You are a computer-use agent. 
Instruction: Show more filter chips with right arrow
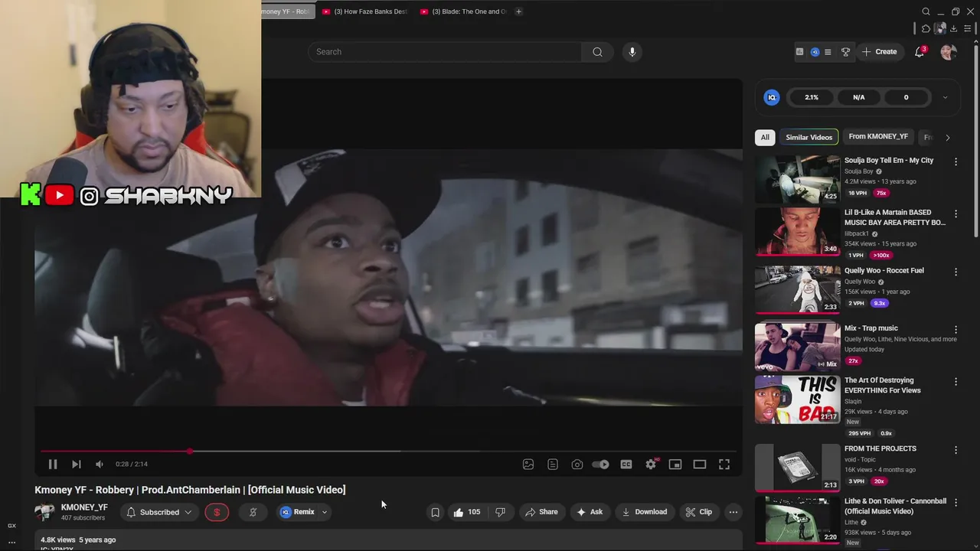pos(948,138)
